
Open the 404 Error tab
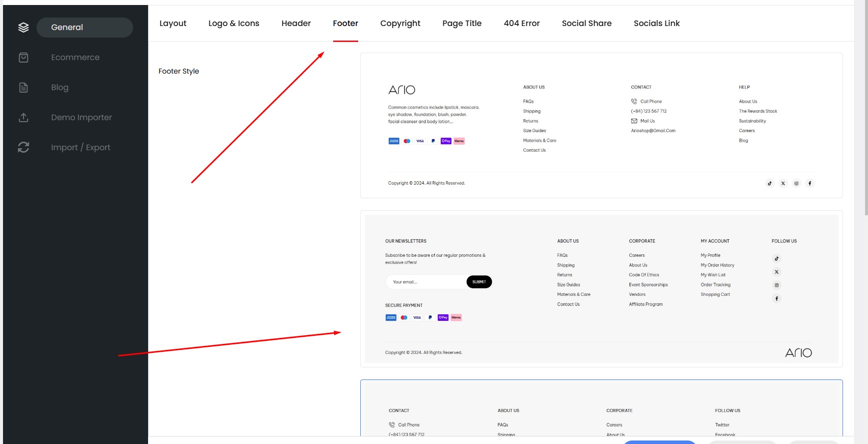pos(521,24)
